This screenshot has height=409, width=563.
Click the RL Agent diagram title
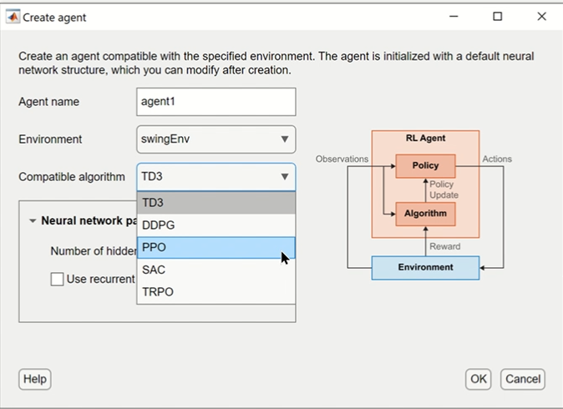(x=425, y=138)
